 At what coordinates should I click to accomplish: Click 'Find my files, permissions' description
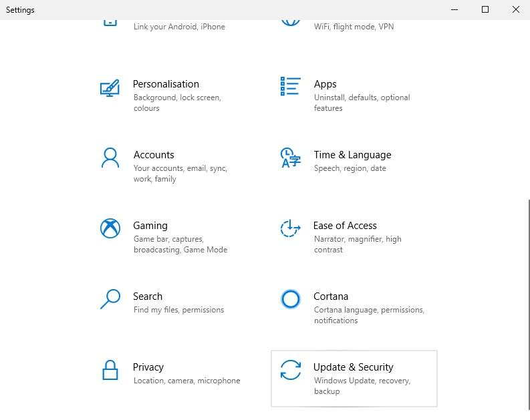click(179, 310)
